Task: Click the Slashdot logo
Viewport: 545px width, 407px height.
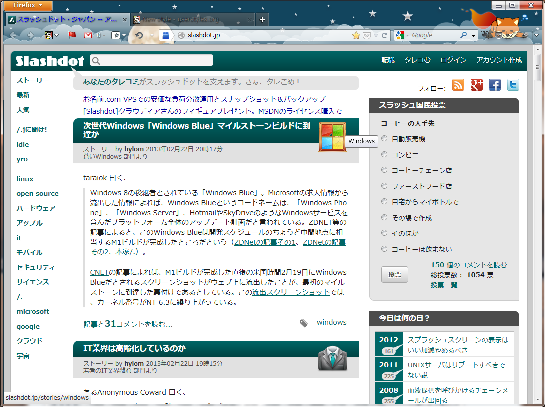Action: tap(50, 61)
